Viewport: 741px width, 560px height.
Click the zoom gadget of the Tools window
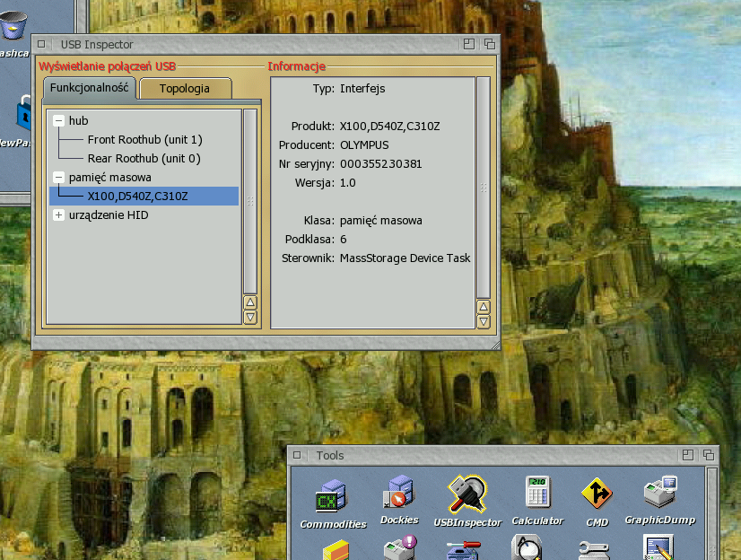688,455
